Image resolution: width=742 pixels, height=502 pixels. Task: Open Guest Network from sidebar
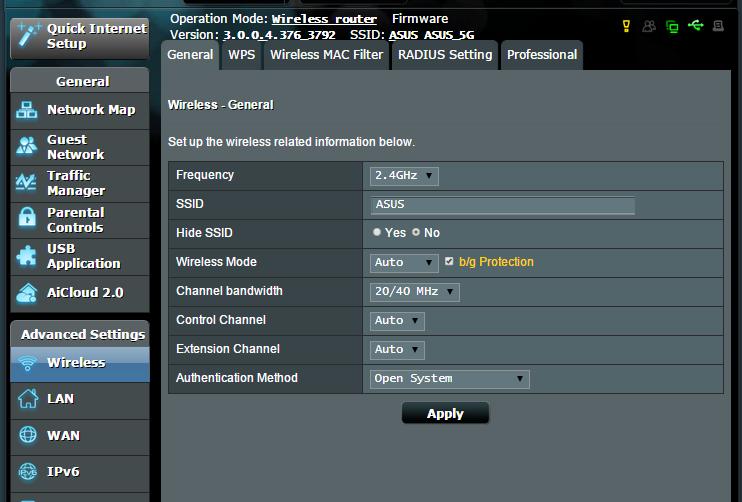coord(80,147)
